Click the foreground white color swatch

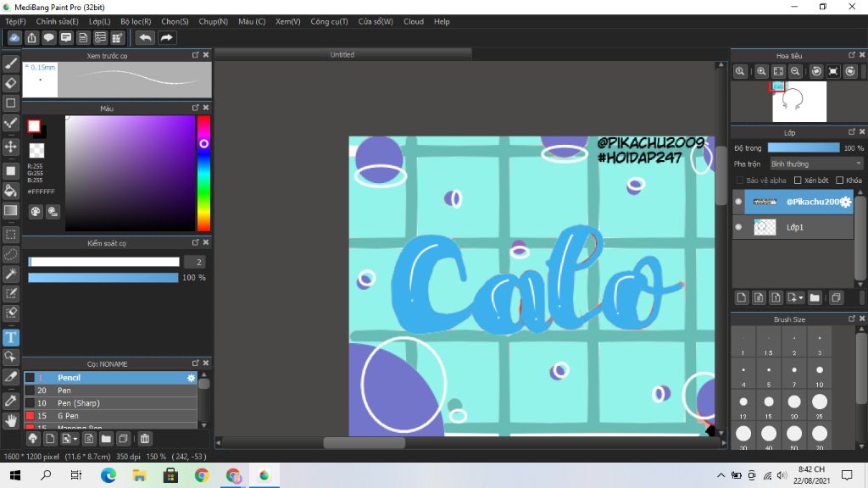34,126
